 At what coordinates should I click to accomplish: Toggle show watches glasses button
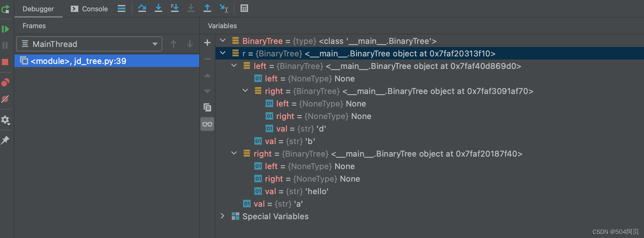(207, 124)
